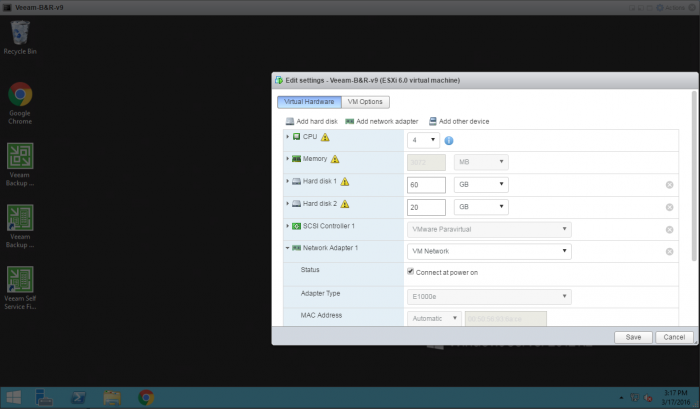This screenshot has width=700, height=409.
Task: Expand the Hard disk 2 row
Action: pyautogui.click(x=288, y=203)
